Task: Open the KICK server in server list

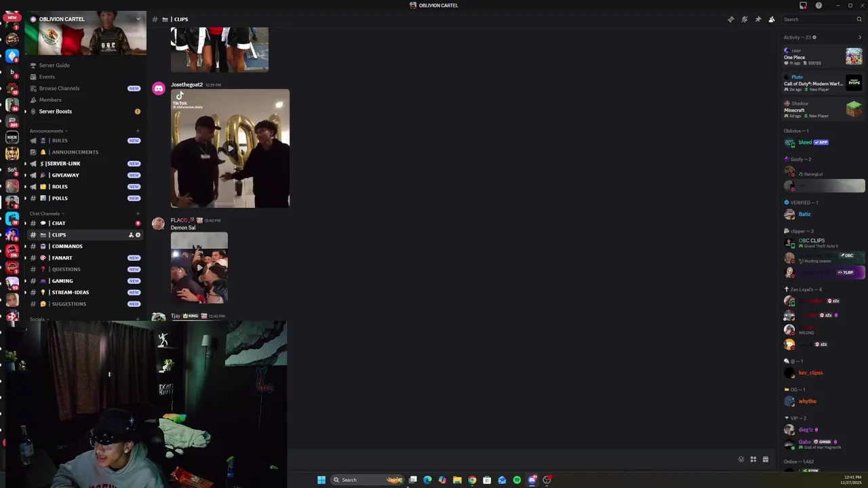Action: (x=12, y=138)
